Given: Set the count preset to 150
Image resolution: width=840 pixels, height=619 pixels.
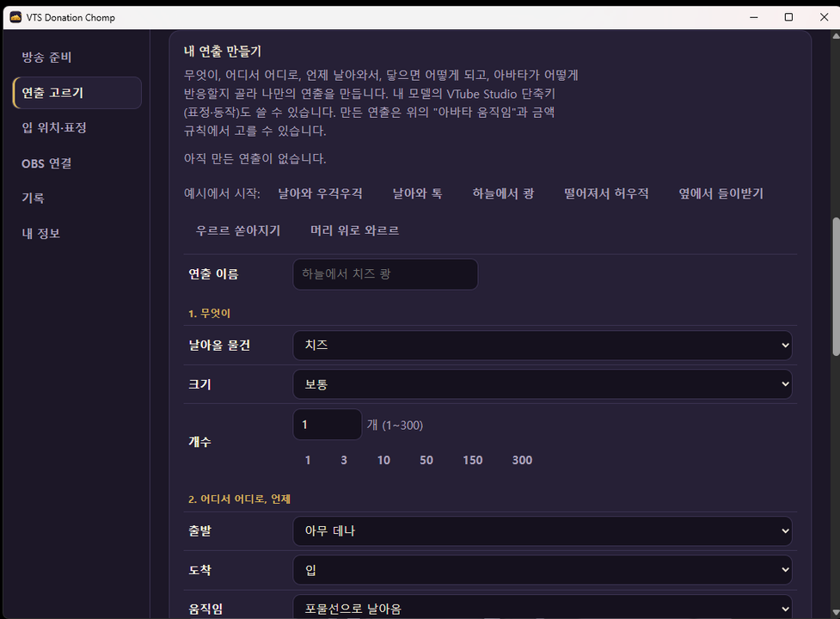Looking at the screenshot, I should click(x=473, y=460).
